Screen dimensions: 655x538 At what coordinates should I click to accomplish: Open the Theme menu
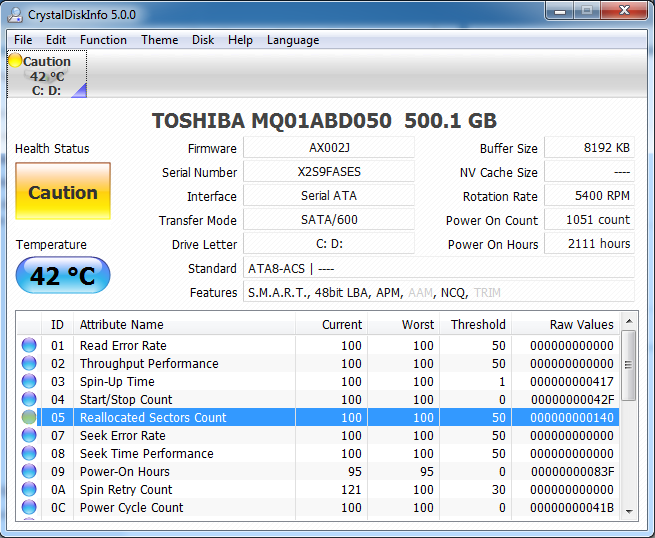coord(159,40)
